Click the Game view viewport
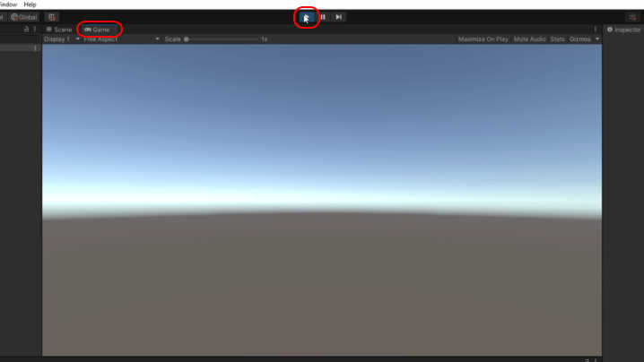 tap(322, 200)
